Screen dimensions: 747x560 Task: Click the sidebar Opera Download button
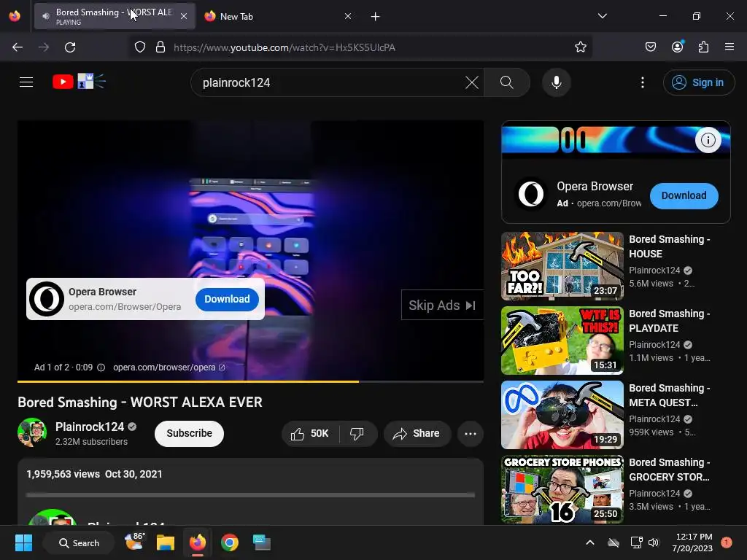(x=684, y=195)
